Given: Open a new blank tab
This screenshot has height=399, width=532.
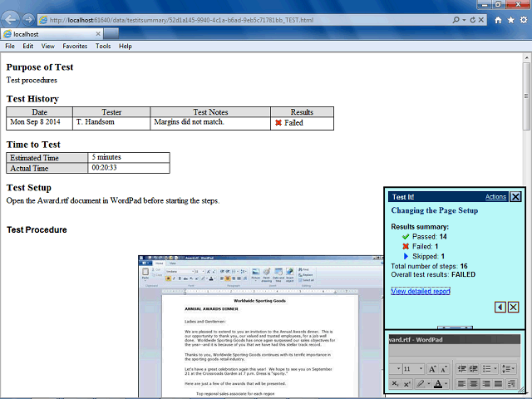Looking at the screenshot, I should click(111, 34).
